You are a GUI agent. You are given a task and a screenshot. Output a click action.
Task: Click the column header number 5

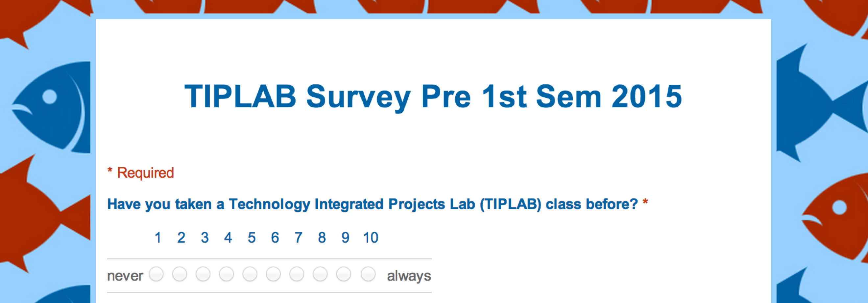pyautogui.click(x=252, y=237)
